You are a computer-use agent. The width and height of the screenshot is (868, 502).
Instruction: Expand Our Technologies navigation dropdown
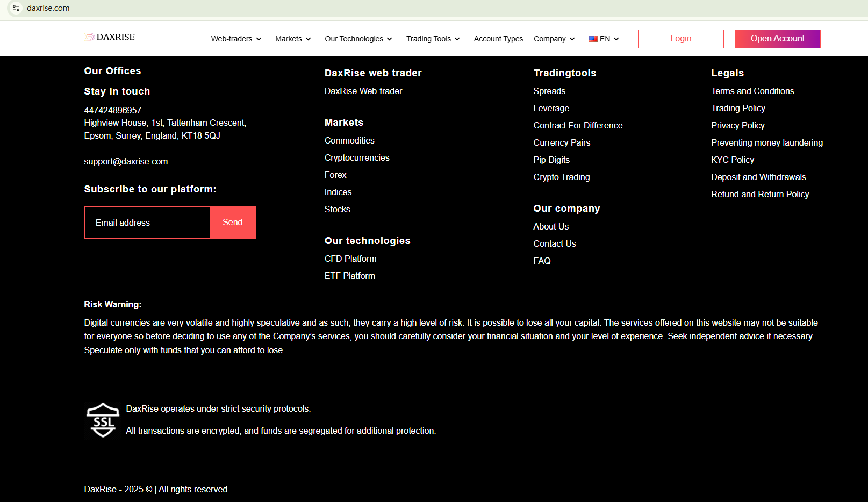tap(358, 39)
